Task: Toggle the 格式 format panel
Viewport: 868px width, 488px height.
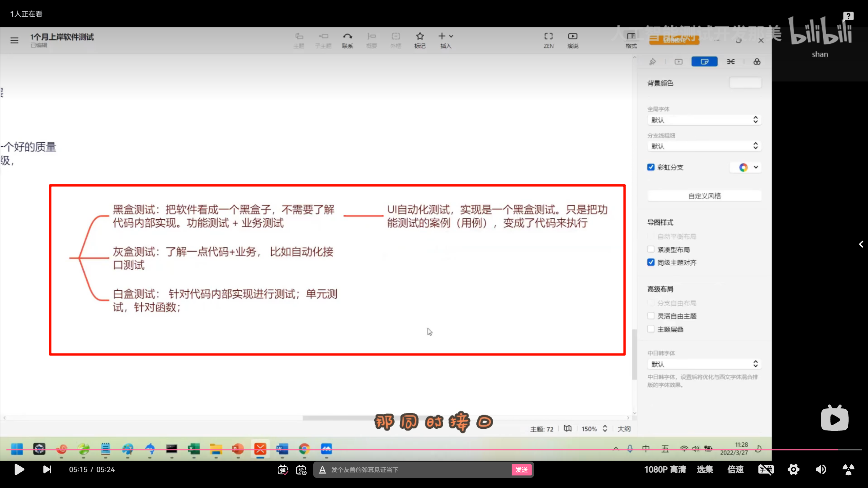Action: tap(631, 40)
